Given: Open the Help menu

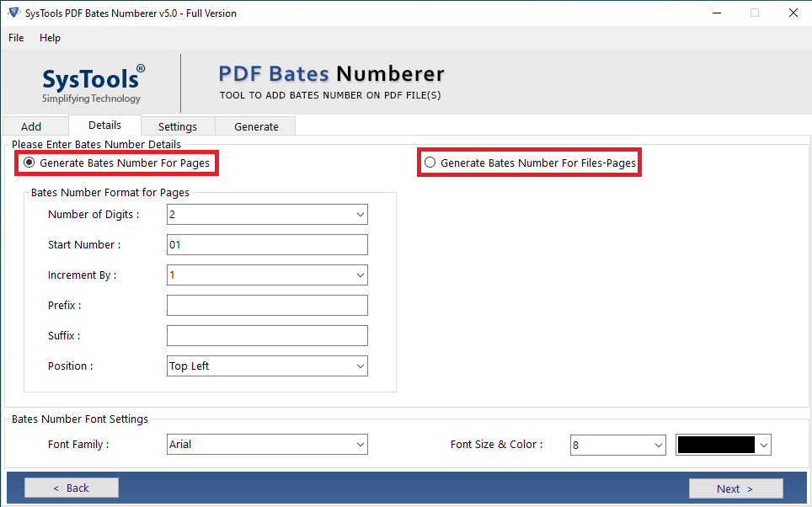Looking at the screenshot, I should click(x=50, y=38).
